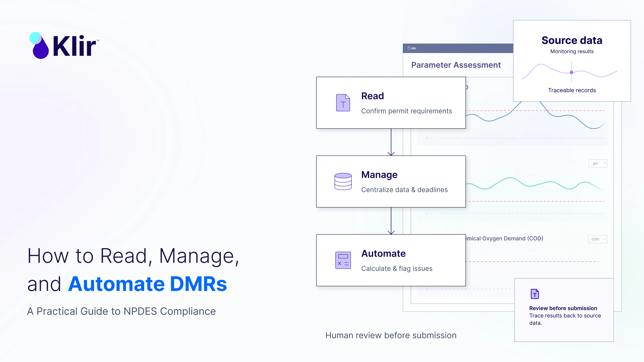Screen dimensions: 644x362
Task: Click the 'Automate DMRs' blue headline text
Action: [x=148, y=284]
